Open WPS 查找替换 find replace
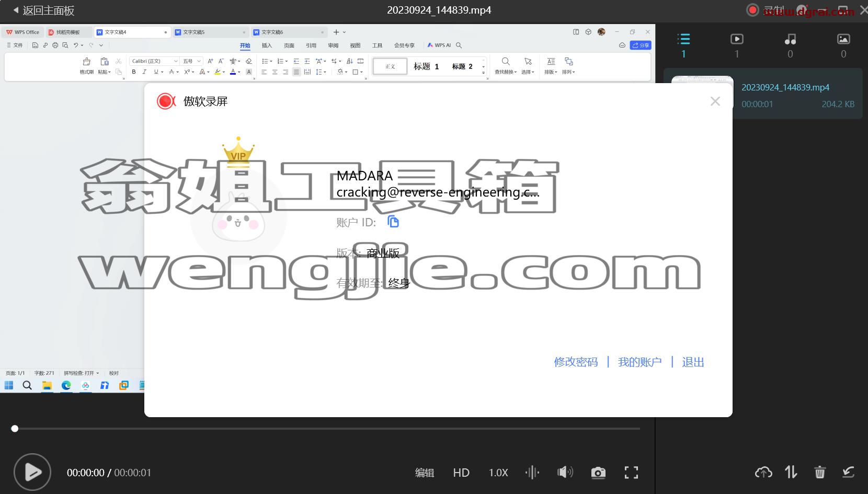This screenshot has width=868, height=494. pyautogui.click(x=506, y=66)
